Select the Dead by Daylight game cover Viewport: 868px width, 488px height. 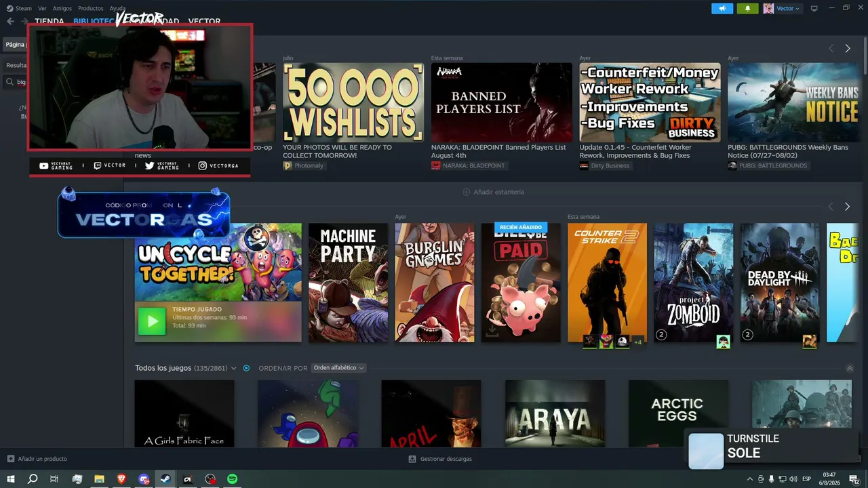coord(781,283)
